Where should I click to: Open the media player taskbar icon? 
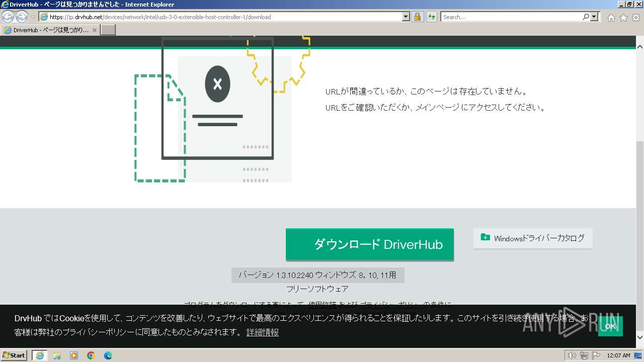(74, 355)
